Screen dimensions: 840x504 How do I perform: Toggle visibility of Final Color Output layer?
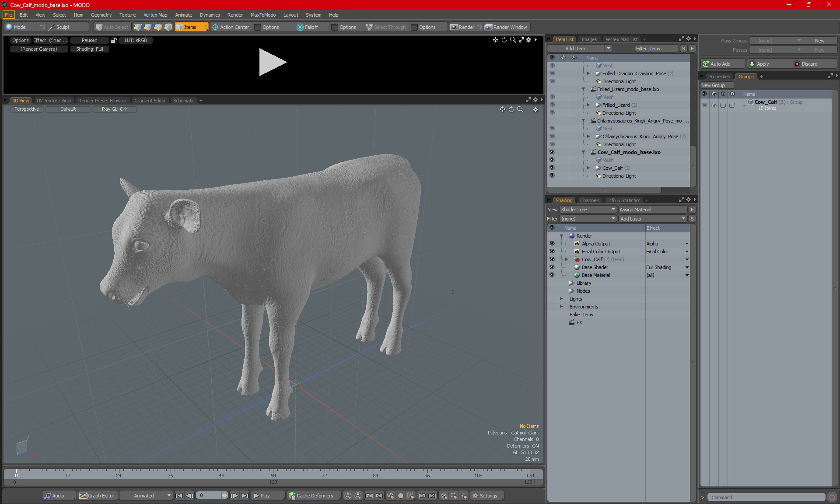(552, 252)
